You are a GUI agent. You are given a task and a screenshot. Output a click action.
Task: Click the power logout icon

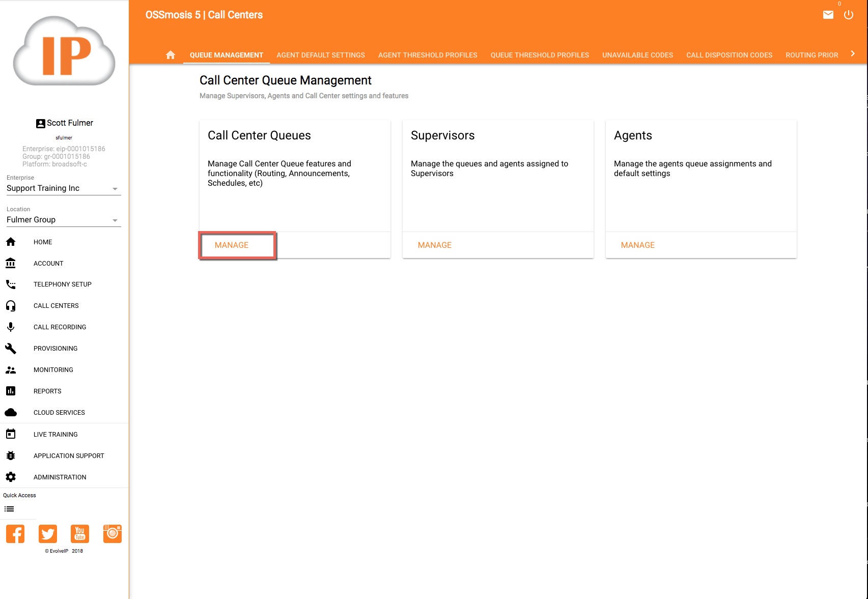(848, 15)
